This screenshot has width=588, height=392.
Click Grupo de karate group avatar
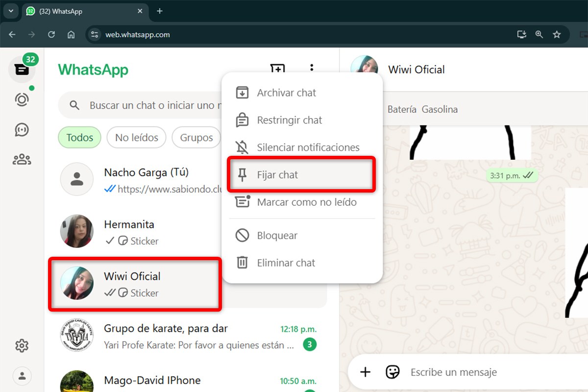click(x=77, y=335)
